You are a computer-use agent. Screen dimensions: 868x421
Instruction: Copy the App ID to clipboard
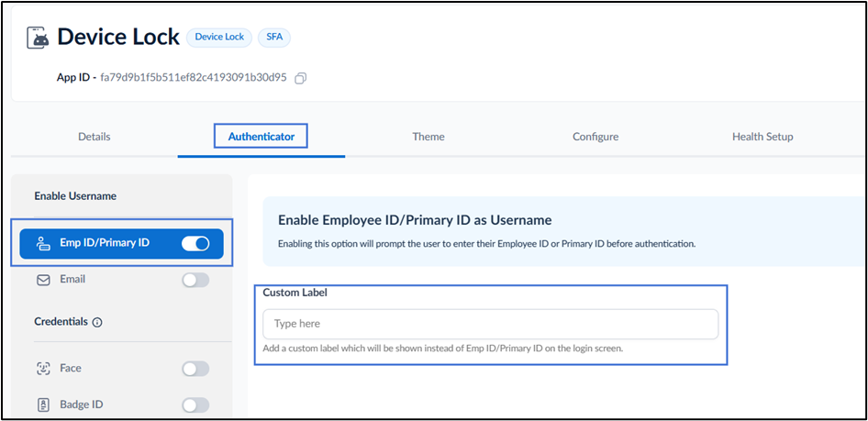pos(301,78)
